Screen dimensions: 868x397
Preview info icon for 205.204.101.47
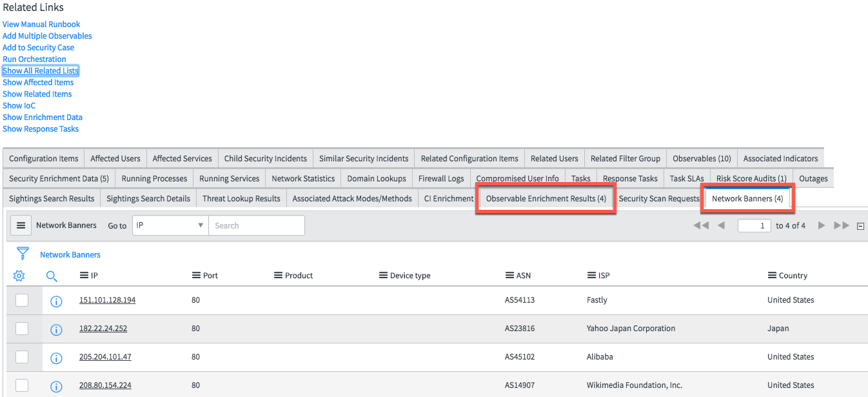[x=56, y=358]
